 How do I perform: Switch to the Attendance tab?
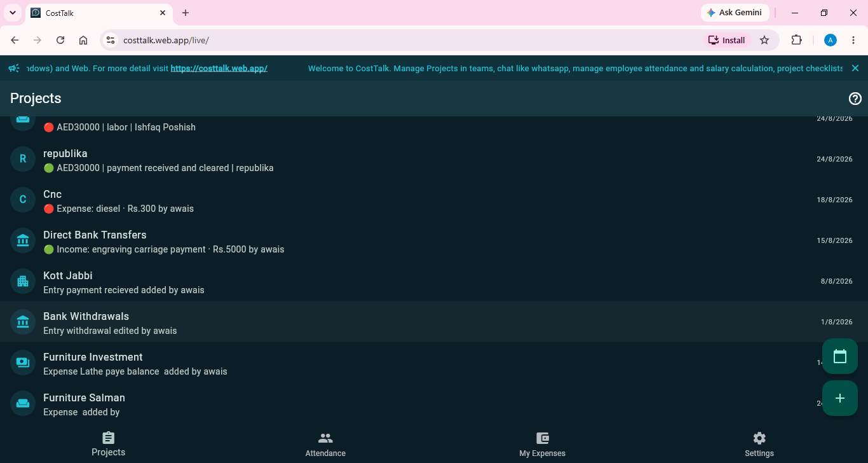coord(325,444)
